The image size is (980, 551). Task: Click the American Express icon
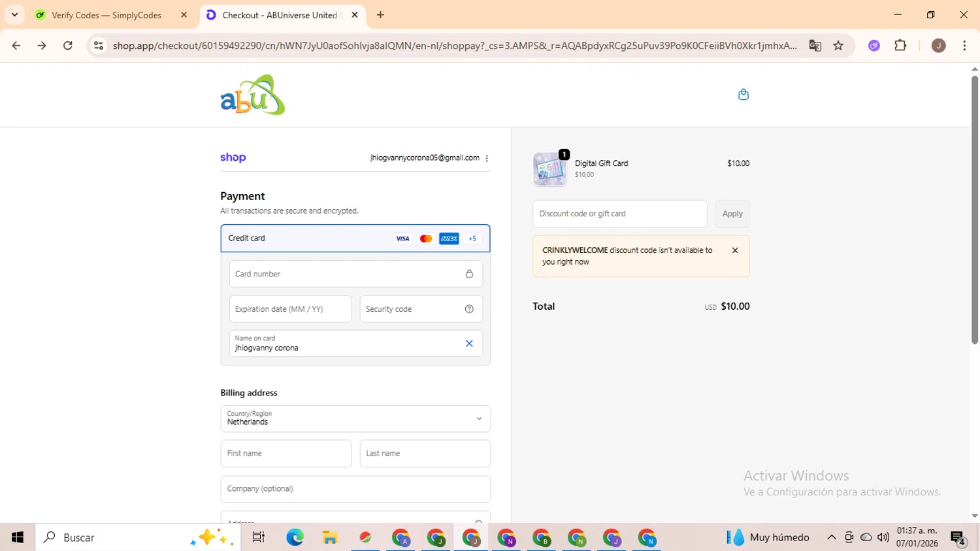pos(449,239)
